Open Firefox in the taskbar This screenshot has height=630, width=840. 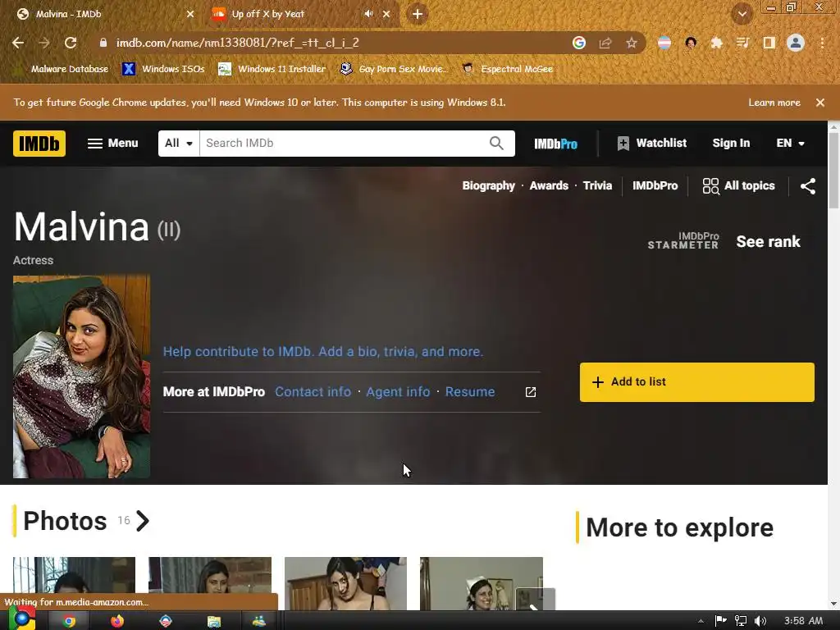[117, 621]
